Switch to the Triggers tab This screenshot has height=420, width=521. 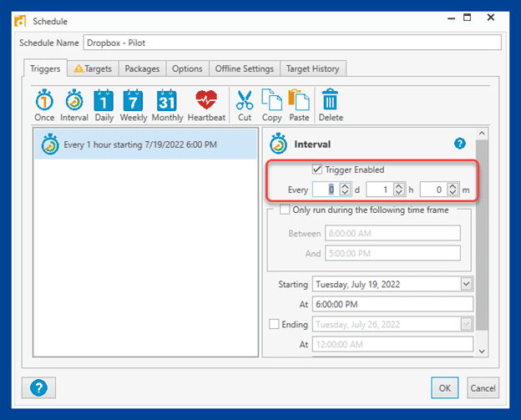point(45,68)
